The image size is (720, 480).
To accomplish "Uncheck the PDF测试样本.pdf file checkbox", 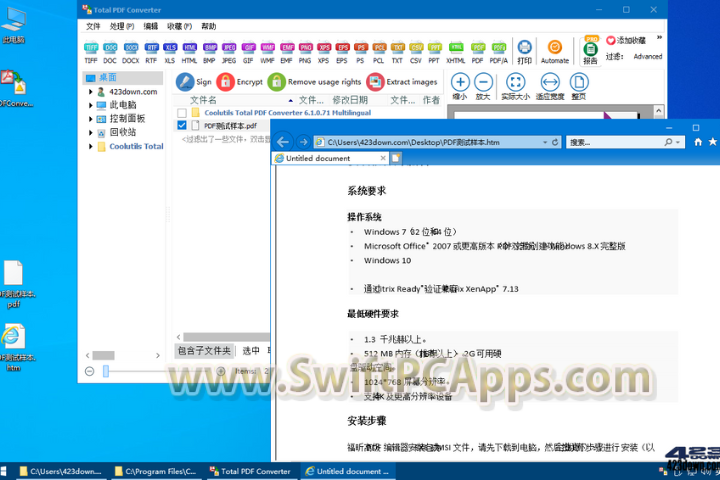I will 182,125.
